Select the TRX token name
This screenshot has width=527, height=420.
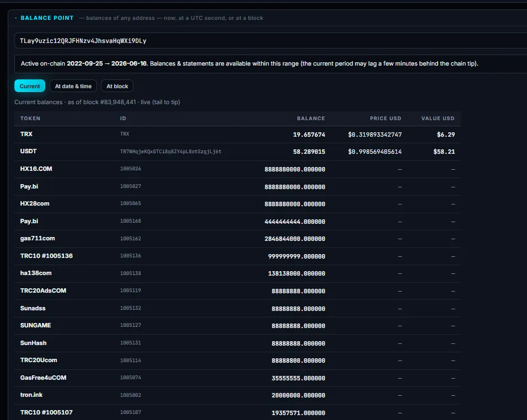(26, 134)
